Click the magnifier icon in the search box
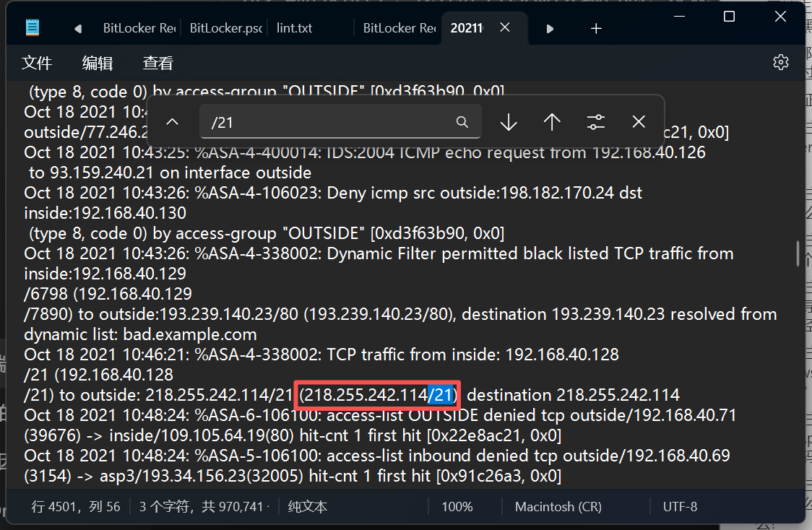 (x=462, y=122)
